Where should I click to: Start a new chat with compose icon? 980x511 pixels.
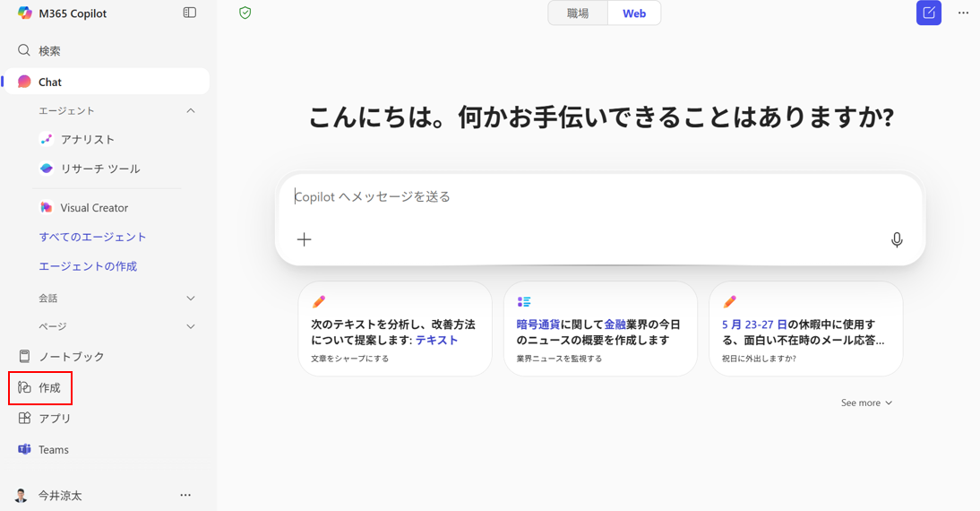(929, 13)
